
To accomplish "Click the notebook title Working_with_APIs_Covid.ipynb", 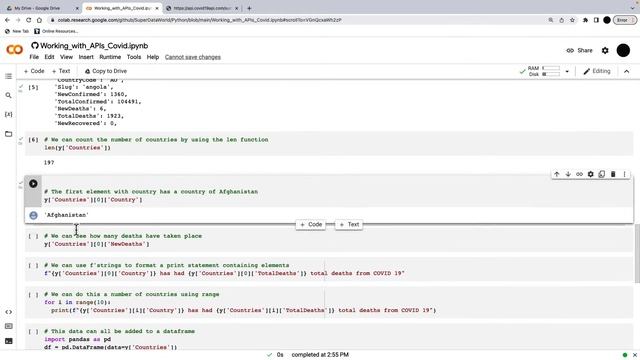I will point(94,46).
